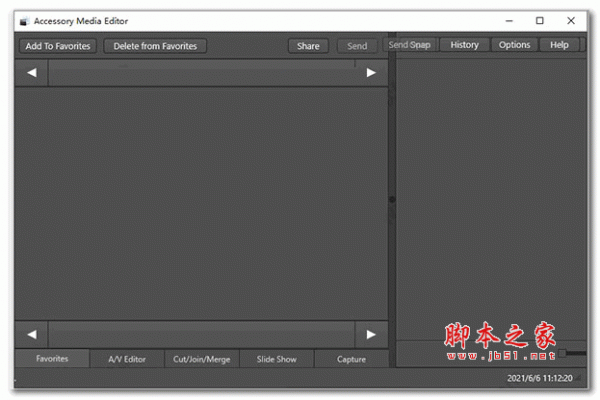Close the Accessory Media Editor window

pos(571,21)
